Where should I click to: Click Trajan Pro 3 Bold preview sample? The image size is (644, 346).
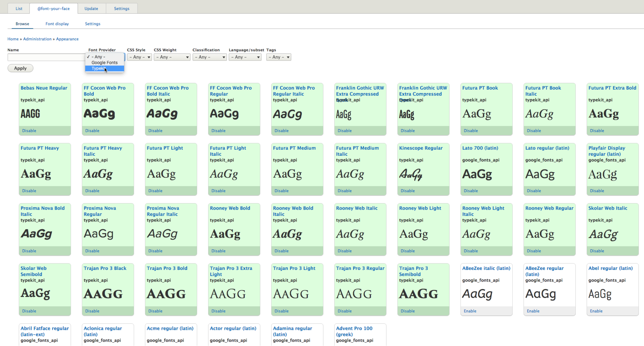[166, 294]
